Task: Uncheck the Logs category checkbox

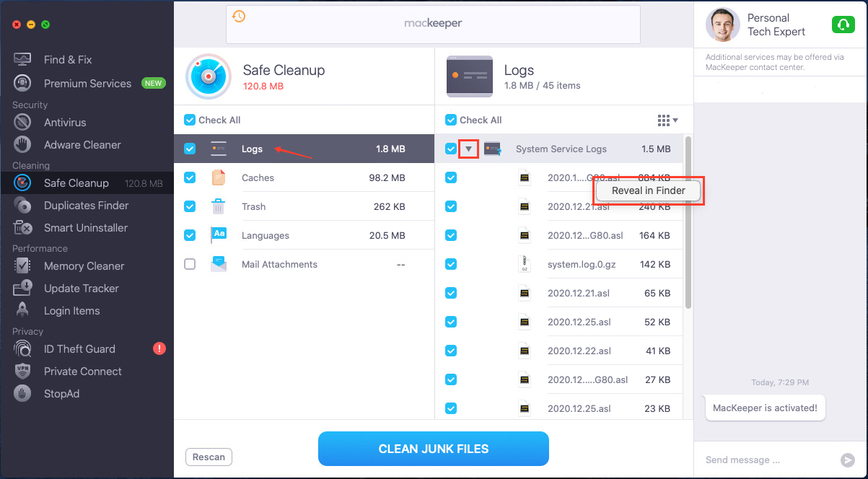Action: [190, 149]
